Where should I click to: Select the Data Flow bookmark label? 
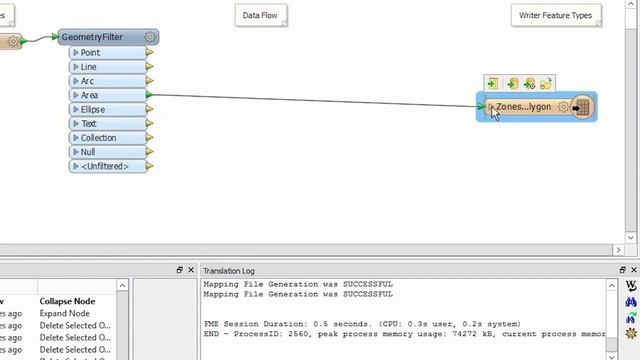[x=260, y=16]
